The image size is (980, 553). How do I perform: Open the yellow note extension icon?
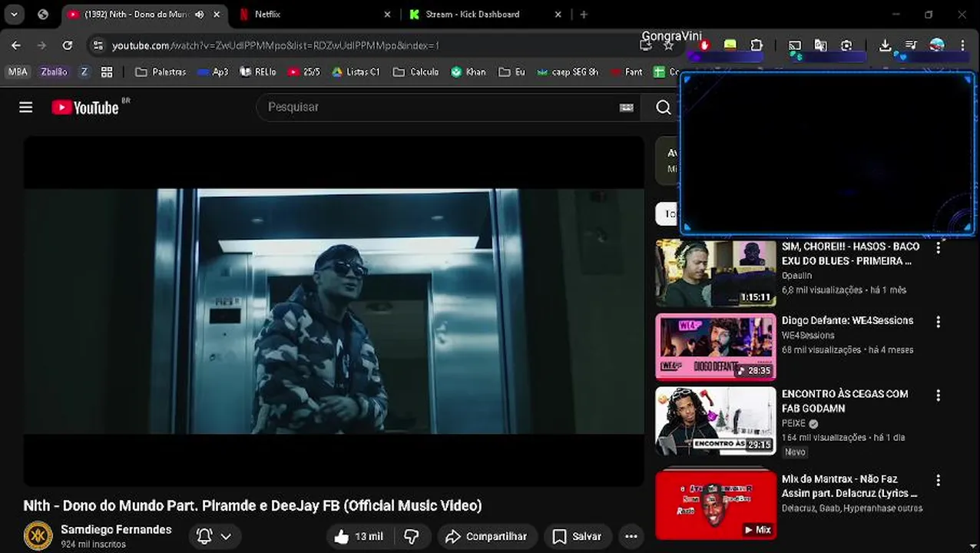tap(730, 45)
